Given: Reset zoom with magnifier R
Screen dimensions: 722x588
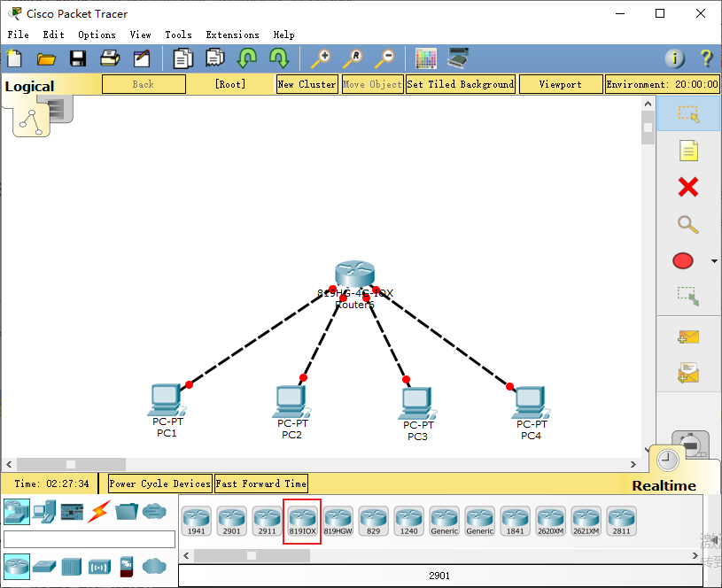Looking at the screenshot, I should pyautogui.click(x=353, y=59).
